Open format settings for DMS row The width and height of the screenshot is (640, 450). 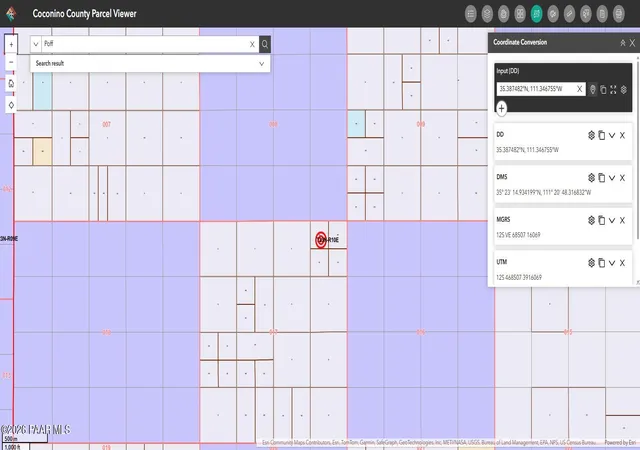591,178
